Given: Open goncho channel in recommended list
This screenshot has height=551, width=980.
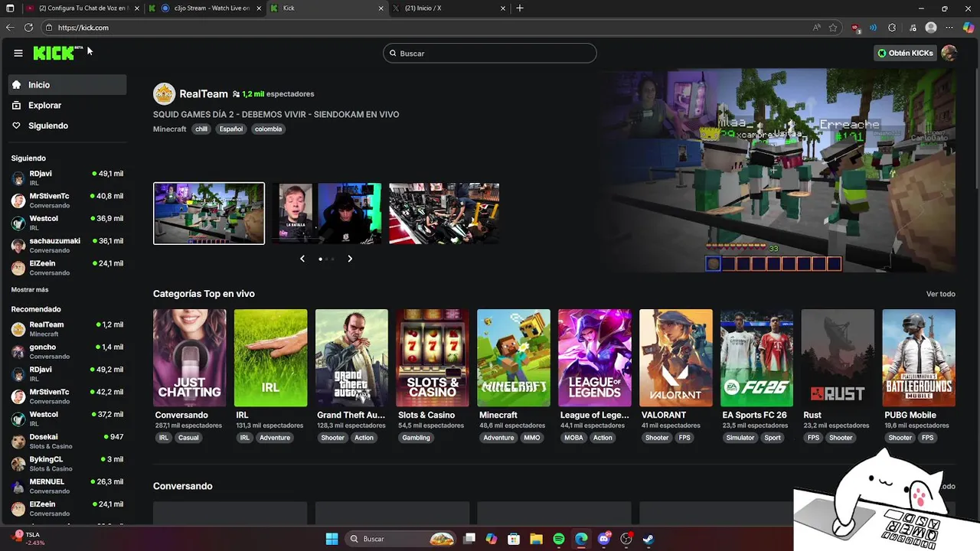Looking at the screenshot, I should [67, 351].
